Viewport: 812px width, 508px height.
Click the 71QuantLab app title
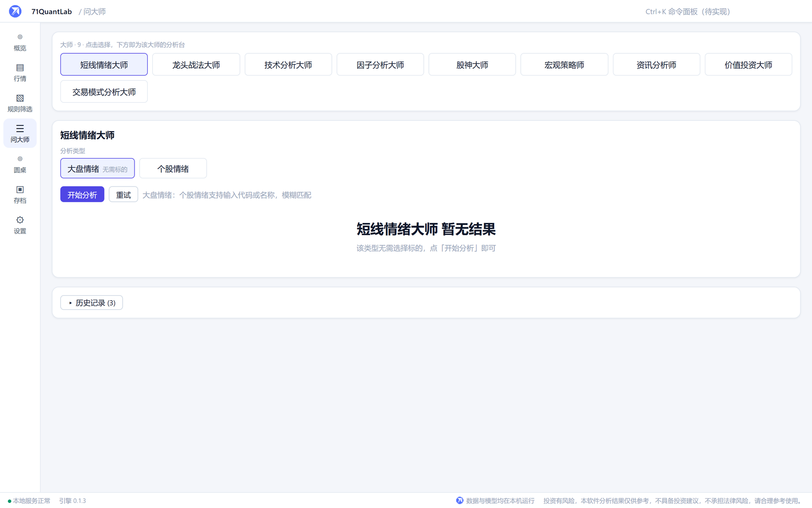point(52,11)
